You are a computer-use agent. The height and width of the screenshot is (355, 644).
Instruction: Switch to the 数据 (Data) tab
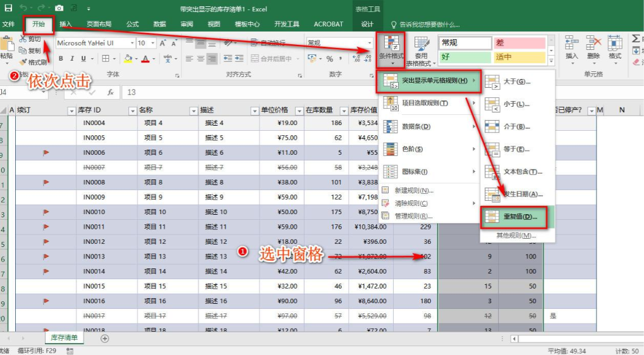point(159,24)
